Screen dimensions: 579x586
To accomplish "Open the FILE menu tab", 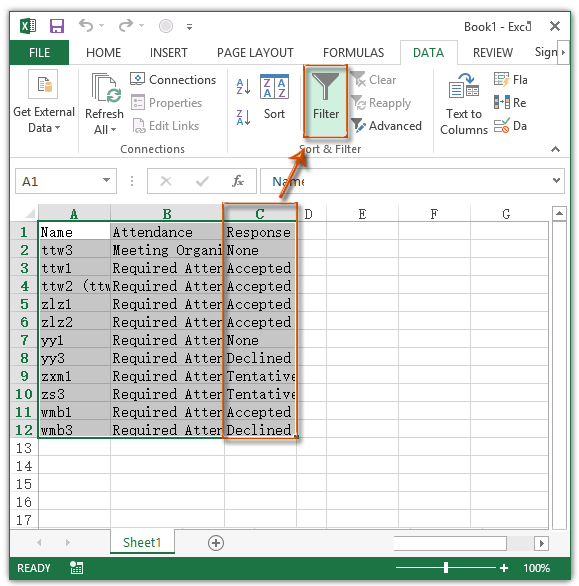I will [39, 53].
